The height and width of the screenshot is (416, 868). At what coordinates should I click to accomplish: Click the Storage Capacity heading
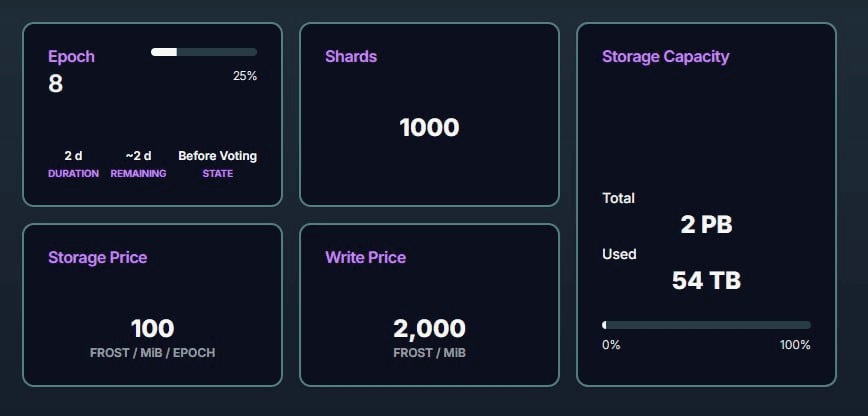(665, 56)
